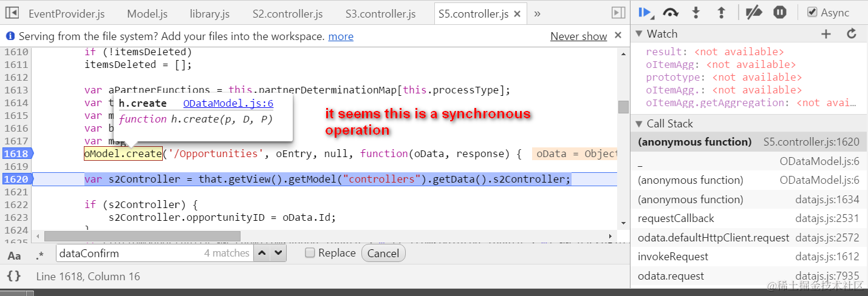Enable the Async checkbox
The image size is (868, 296).
pos(812,12)
